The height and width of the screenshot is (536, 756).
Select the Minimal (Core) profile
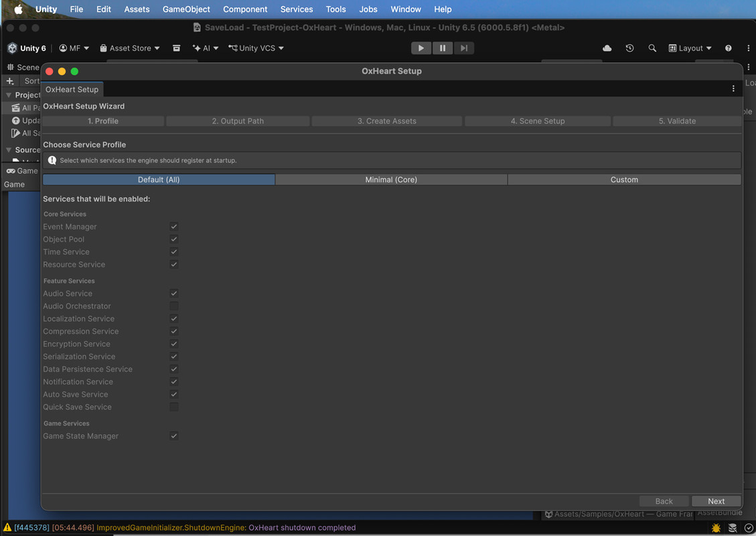pos(391,180)
